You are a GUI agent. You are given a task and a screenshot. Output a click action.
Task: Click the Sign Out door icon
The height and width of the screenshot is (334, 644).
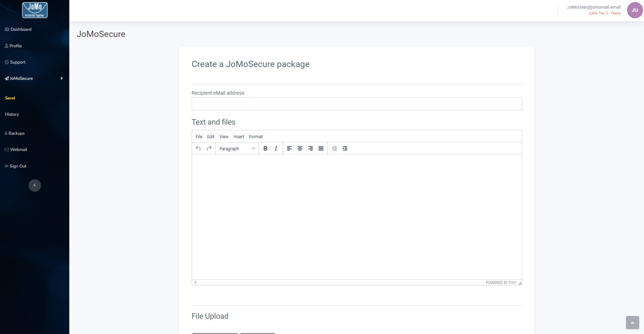tap(6, 166)
